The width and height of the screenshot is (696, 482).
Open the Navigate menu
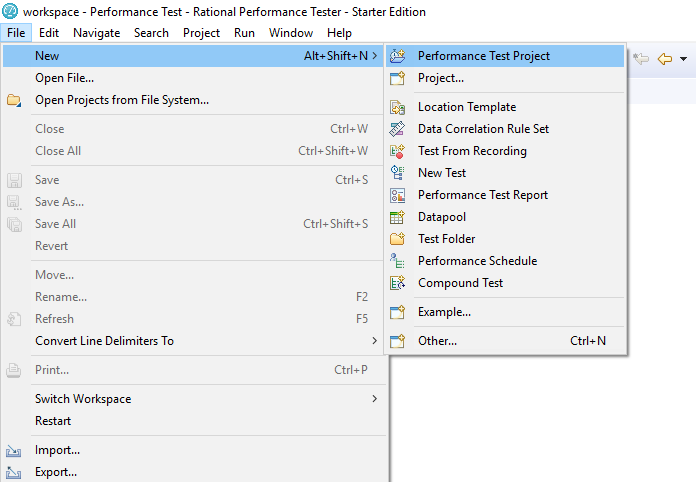(96, 33)
